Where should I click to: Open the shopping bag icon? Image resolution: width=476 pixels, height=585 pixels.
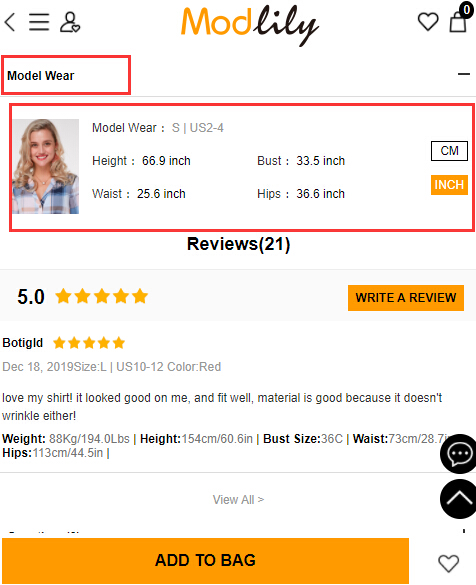460,19
